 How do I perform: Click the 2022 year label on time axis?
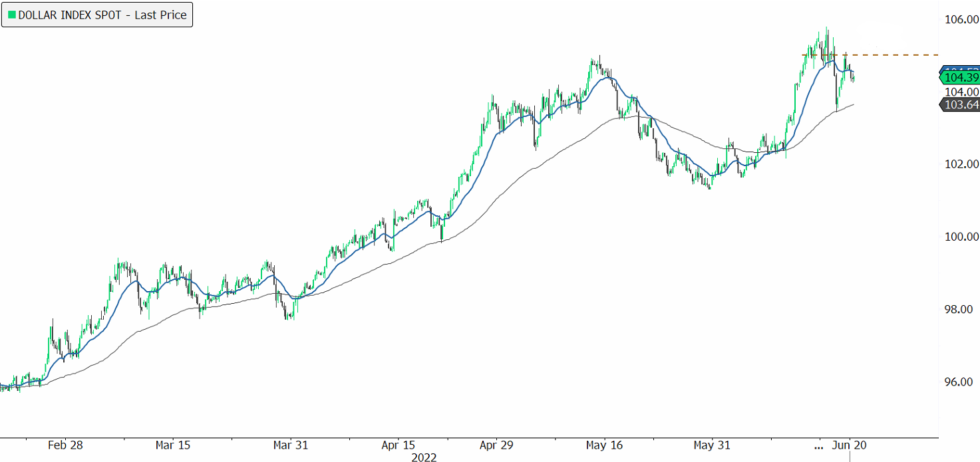click(x=424, y=457)
